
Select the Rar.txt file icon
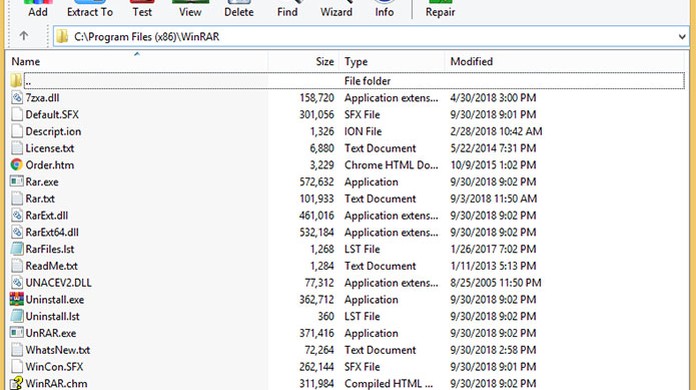coord(17,198)
